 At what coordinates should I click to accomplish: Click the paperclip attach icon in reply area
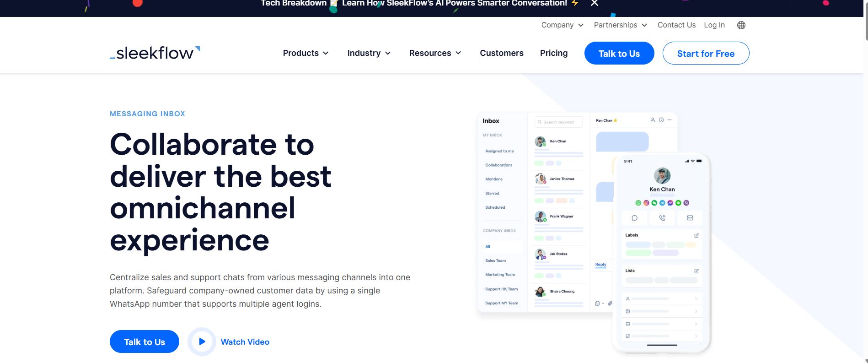610,303
